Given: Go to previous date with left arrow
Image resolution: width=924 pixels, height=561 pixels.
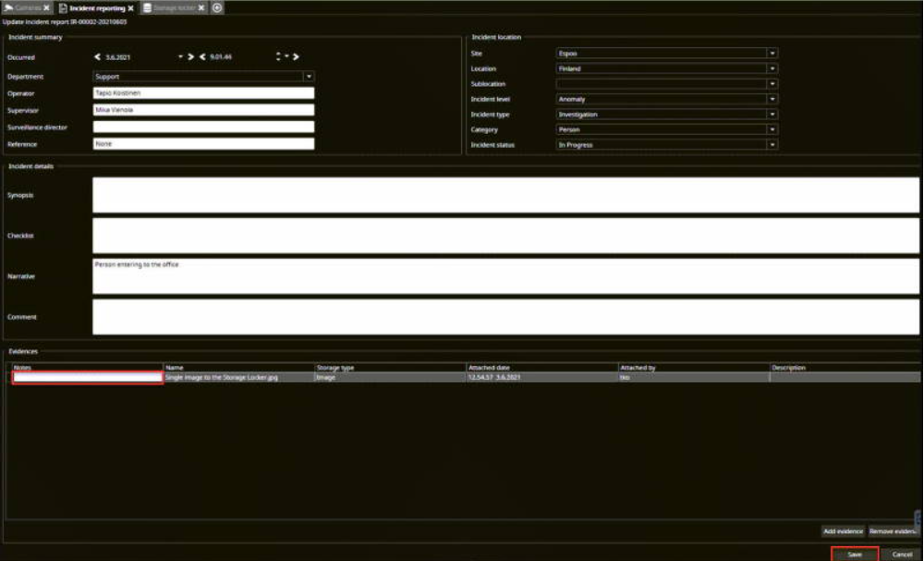Looking at the screenshot, I should pyautogui.click(x=98, y=57).
